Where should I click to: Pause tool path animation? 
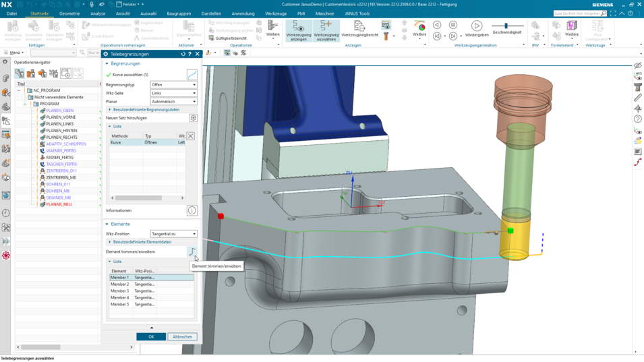click(453, 25)
